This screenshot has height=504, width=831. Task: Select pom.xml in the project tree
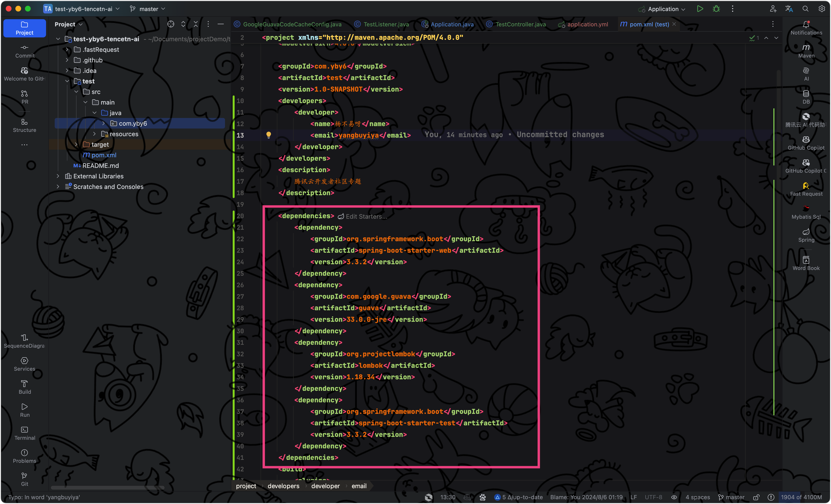coord(104,155)
